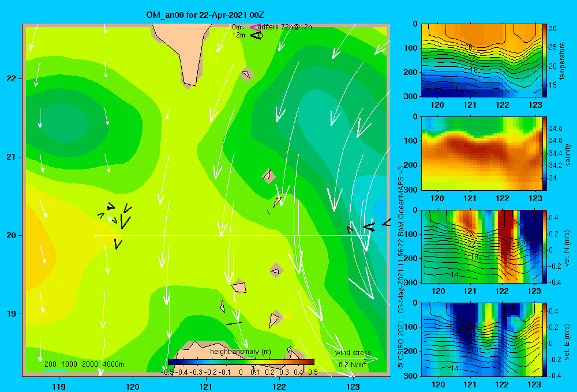The image size is (577, 392).
Task: Click longitude label '120' below main map
Action: tap(133, 387)
